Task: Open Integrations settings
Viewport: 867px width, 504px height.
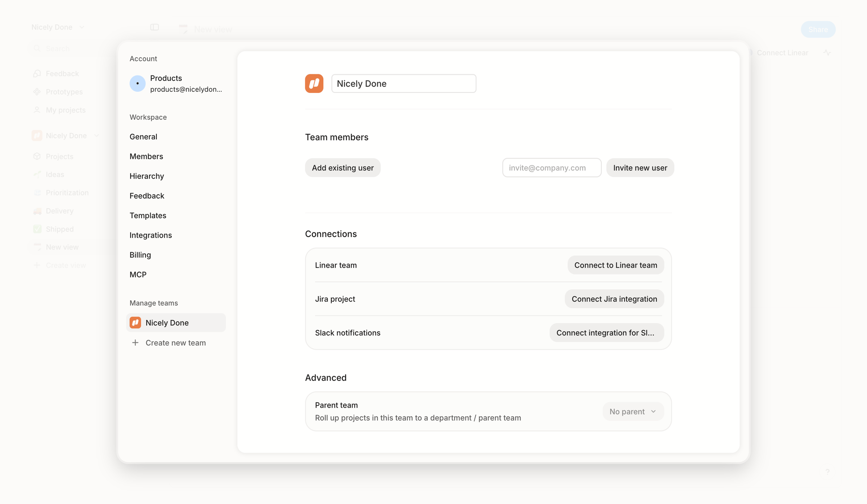Action: pos(151,235)
